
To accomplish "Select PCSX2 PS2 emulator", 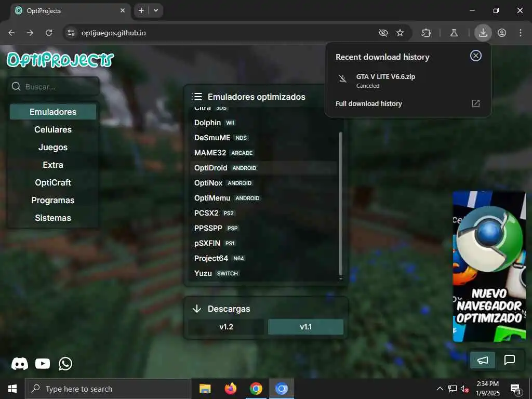I will 263,212.
